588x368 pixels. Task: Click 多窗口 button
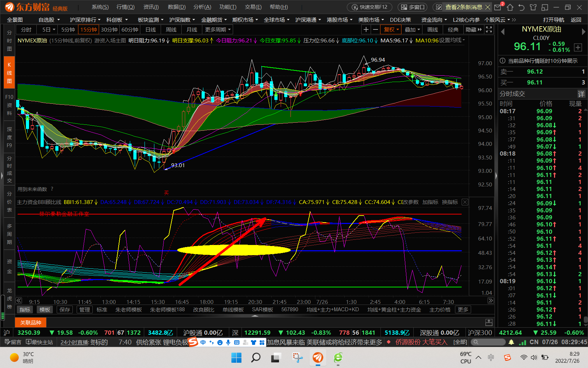pyautogui.click(x=412, y=7)
